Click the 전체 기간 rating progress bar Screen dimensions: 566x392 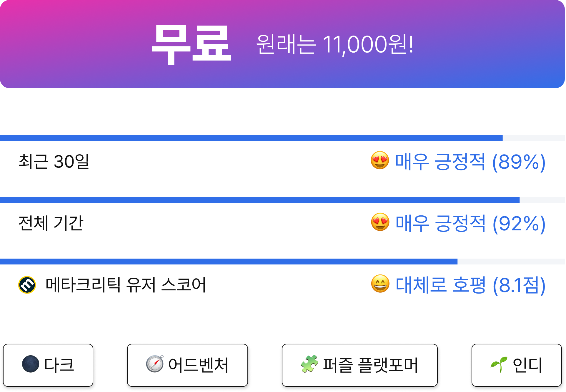[x=282, y=200]
